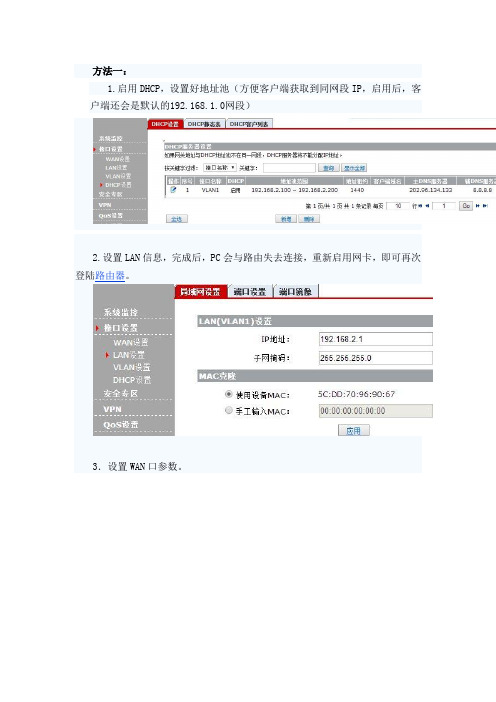The width and height of the screenshot is (496, 702).
Task: Go to first page using pagination arrow
Action: point(420,206)
